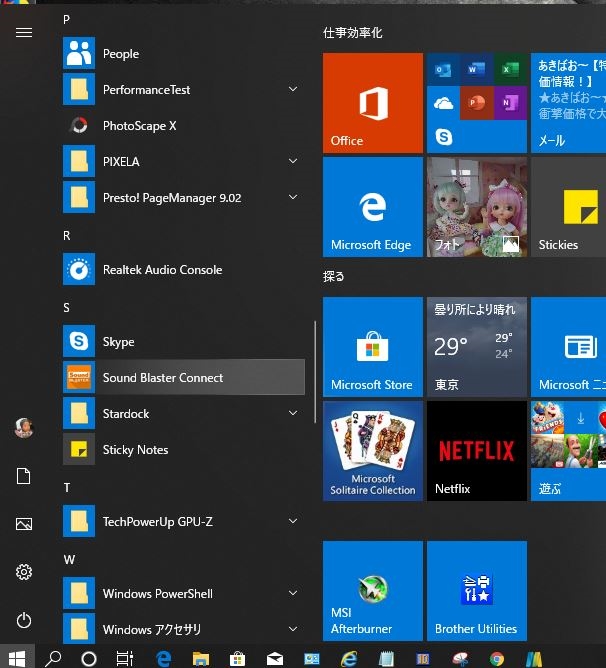Open Microsoft Solitaire Collection tile
Image resolution: width=606 pixels, height=668 pixels.
tap(373, 451)
